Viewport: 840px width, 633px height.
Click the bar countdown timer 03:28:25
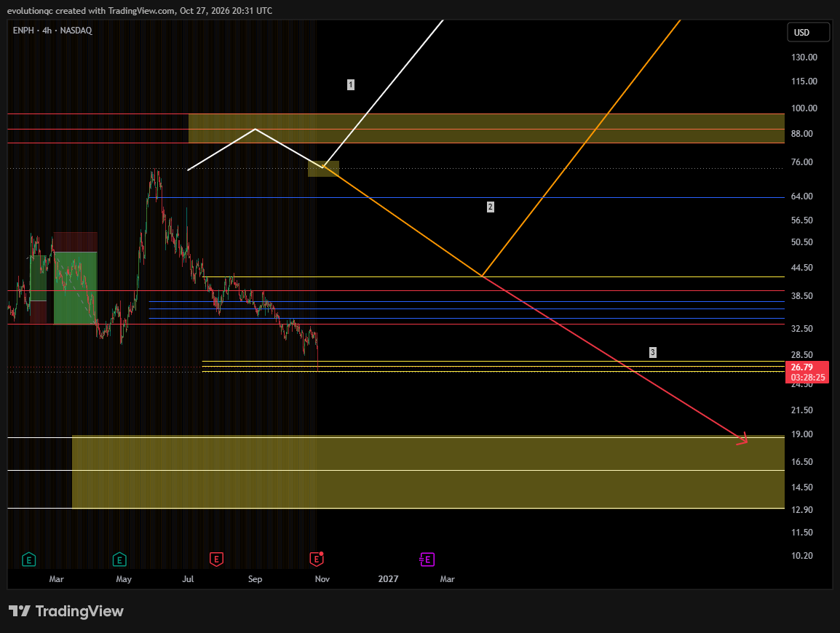click(808, 378)
